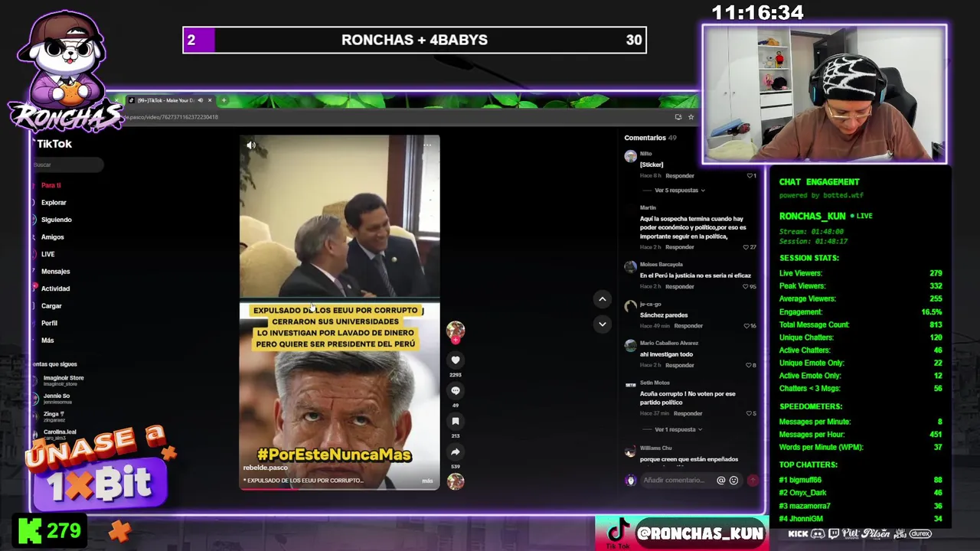
Task: Seek on the video progress bar
Action: [x=339, y=489]
